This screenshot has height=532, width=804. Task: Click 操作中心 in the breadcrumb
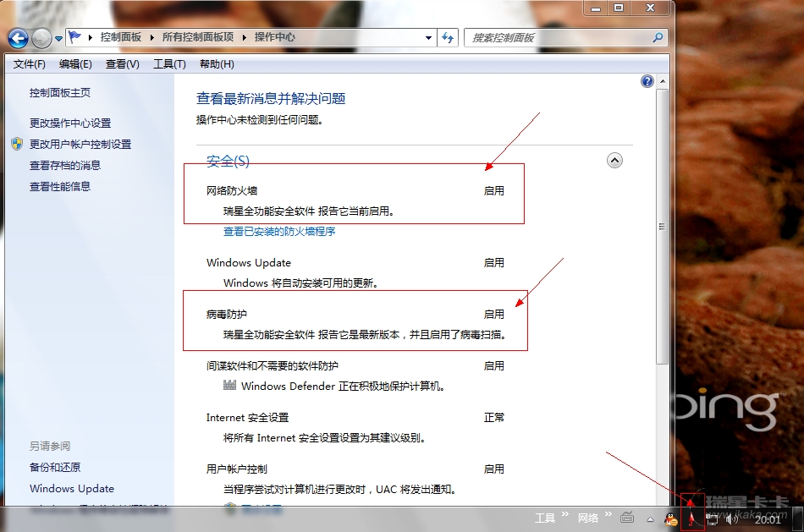coord(275,37)
